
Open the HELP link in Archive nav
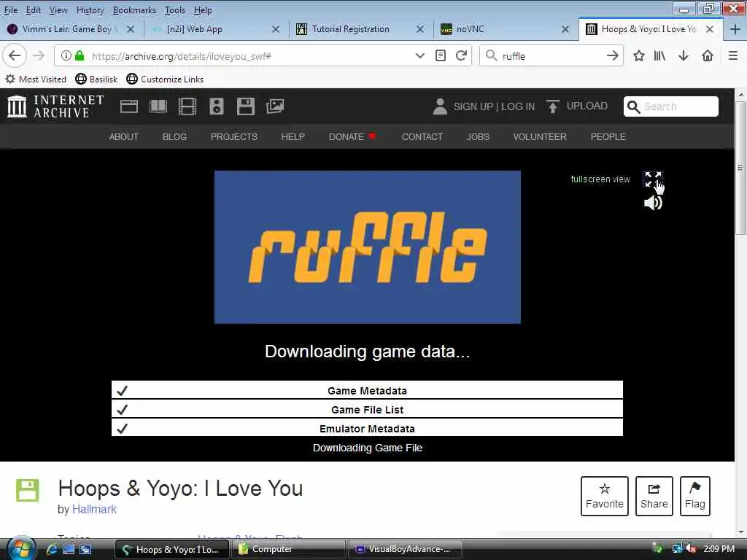pyautogui.click(x=293, y=136)
